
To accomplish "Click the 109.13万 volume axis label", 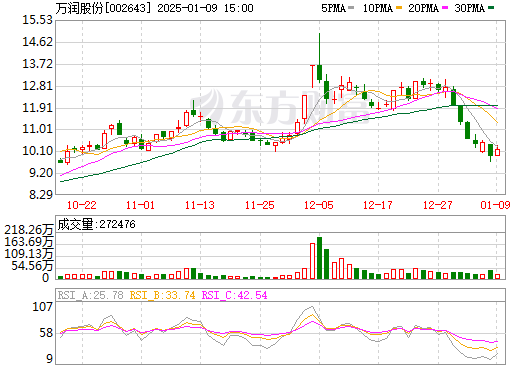I will tap(29, 254).
